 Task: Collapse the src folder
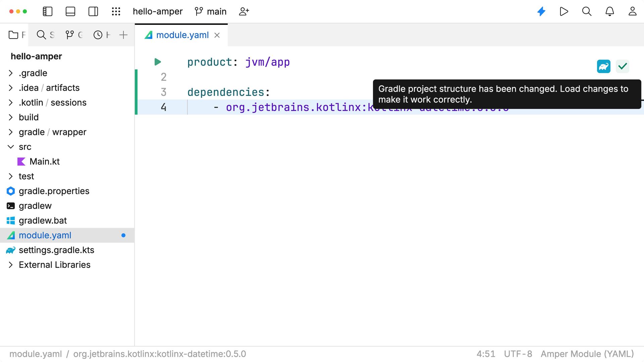(11, 147)
